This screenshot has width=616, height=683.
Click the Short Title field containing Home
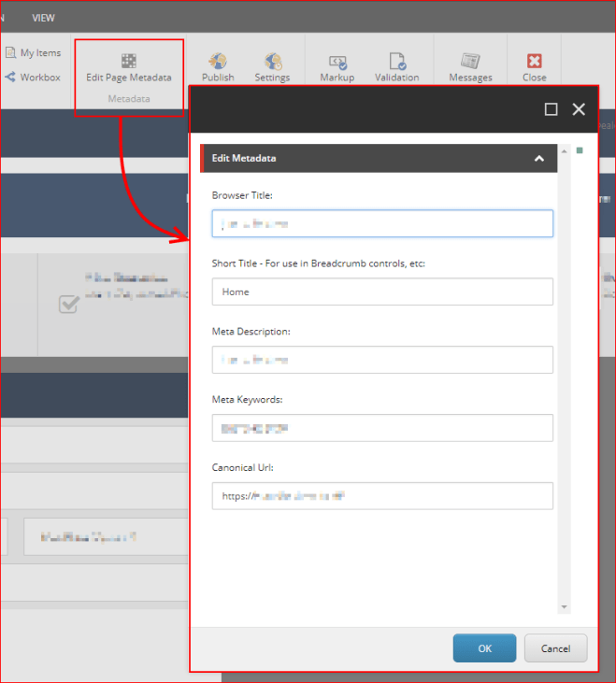tap(382, 292)
